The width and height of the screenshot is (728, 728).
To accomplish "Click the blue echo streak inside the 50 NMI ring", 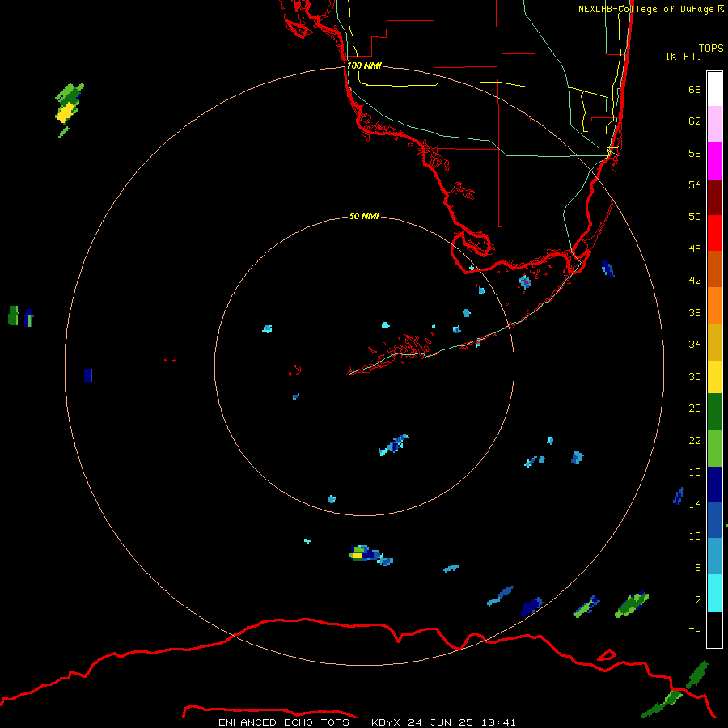I will pyautogui.click(x=394, y=444).
